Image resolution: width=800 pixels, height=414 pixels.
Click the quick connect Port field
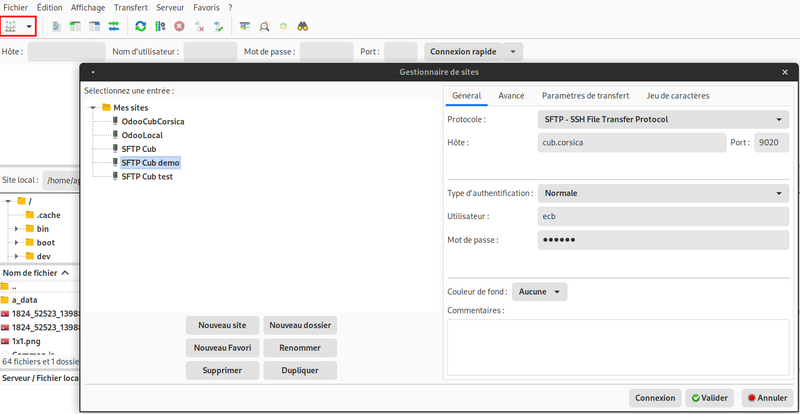pos(401,52)
